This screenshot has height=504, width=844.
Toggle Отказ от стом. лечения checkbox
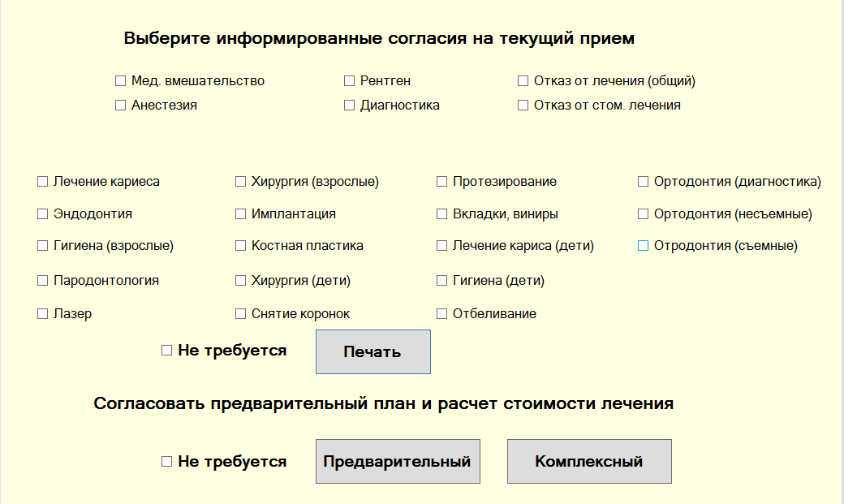coord(523,106)
